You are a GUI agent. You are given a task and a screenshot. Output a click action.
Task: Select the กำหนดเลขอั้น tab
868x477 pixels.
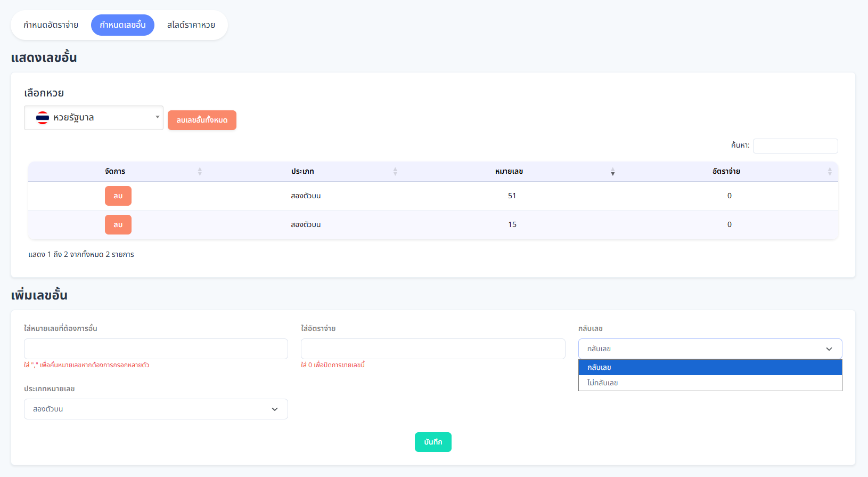pyautogui.click(x=122, y=25)
